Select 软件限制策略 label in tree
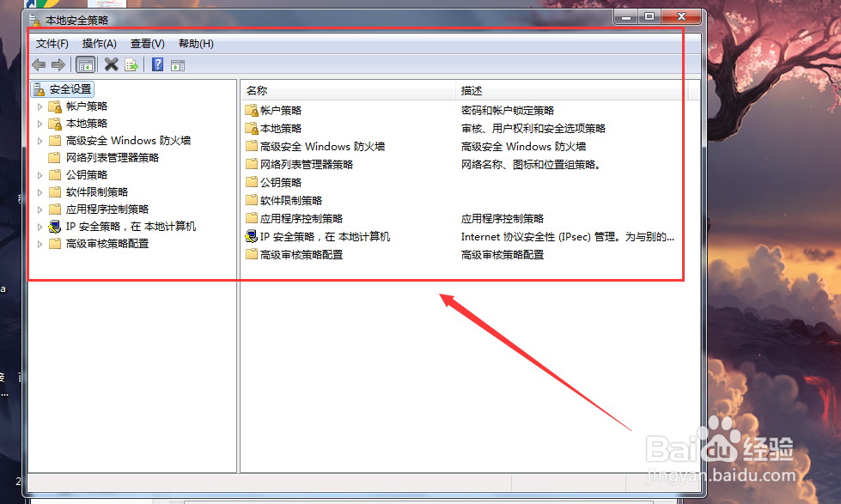The image size is (841, 504). [96, 192]
